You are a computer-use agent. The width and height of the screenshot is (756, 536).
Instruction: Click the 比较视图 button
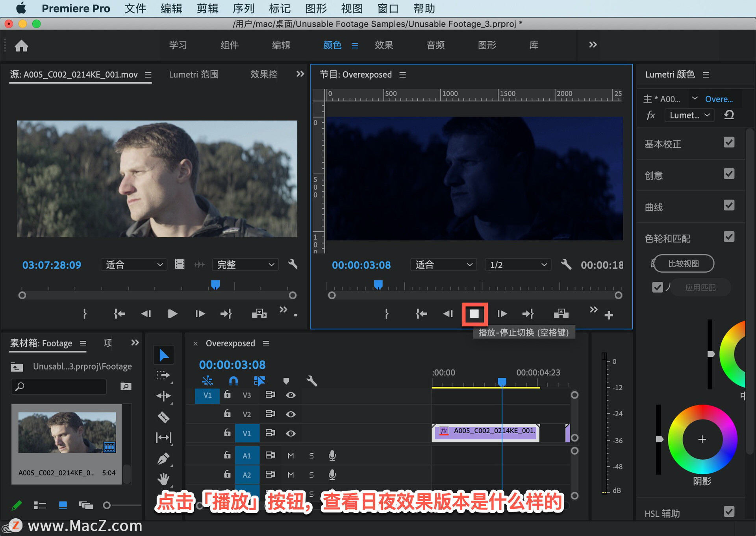pyautogui.click(x=683, y=264)
